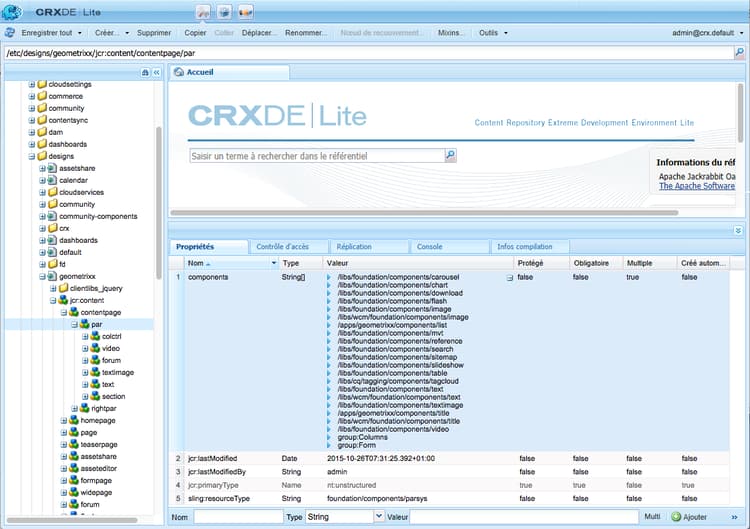The height and width of the screenshot is (529, 750).
Task: Switch to the Console tab
Action: coord(450,247)
